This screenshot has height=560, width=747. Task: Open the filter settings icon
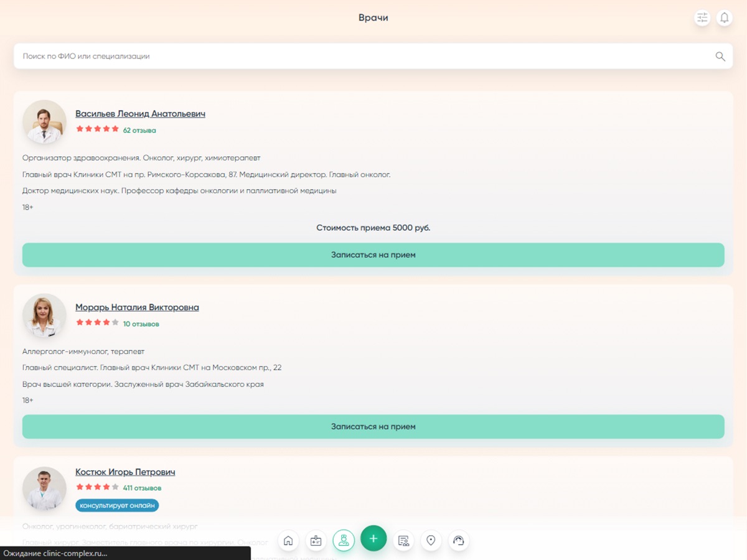click(702, 18)
